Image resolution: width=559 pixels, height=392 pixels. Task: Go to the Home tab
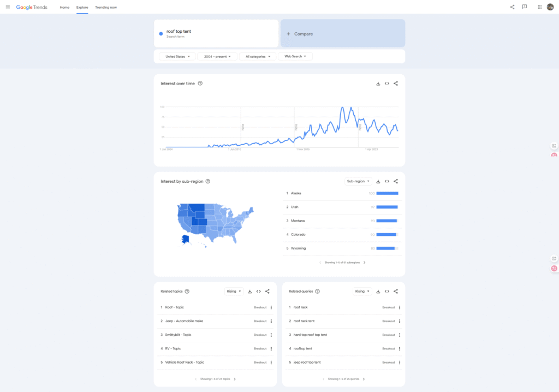pyautogui.click(x=64, y=7)
